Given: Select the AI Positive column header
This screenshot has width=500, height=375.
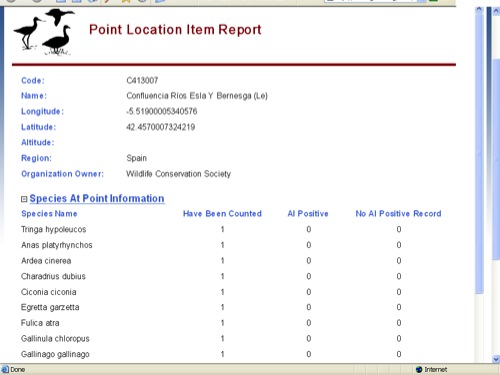Looking at the screenshot, I should [308, 214].
